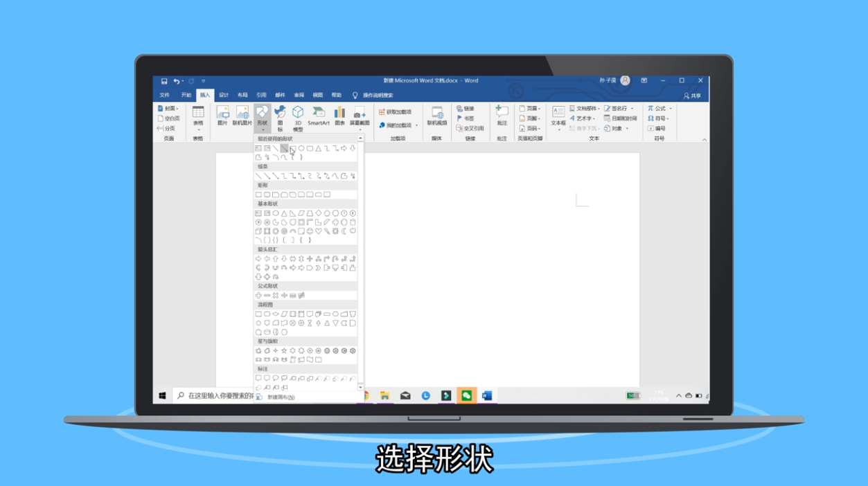This screenshot has width=868, height=486.
Task: Open the 屏幕截图 screenshot dropdown
Action: tap(359, 118)
